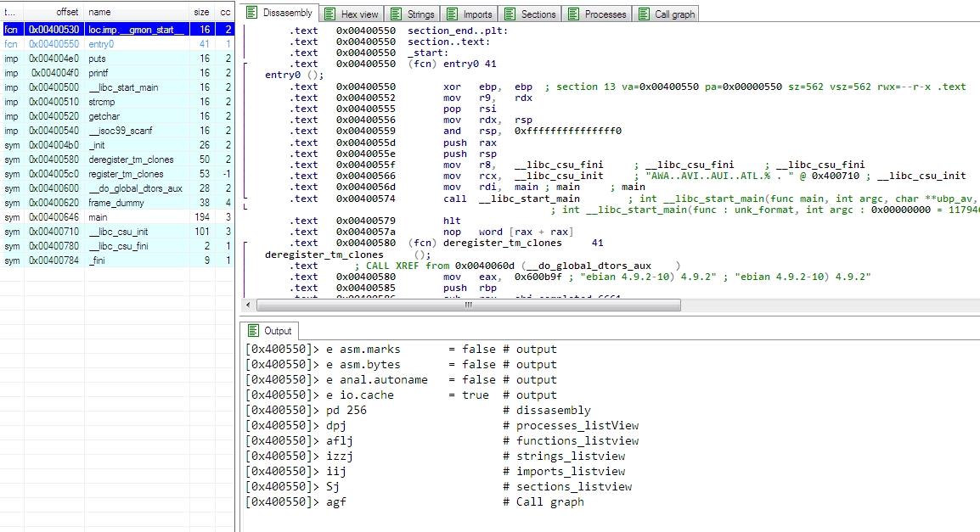Screen dimensions: 980x532
Task: Select the _fini symbol row
Action: click(x=117, y=260)
